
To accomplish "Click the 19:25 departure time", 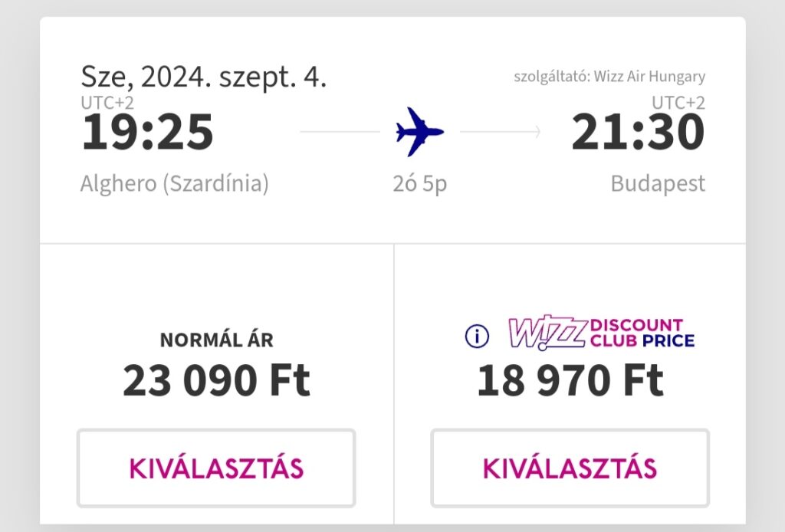I will (x=147, y=132).
